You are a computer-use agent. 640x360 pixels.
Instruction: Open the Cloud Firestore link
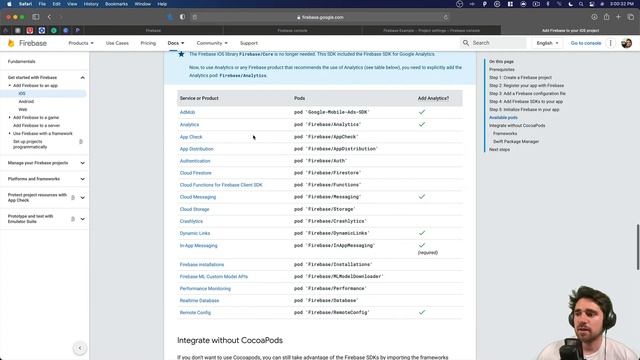196,173
